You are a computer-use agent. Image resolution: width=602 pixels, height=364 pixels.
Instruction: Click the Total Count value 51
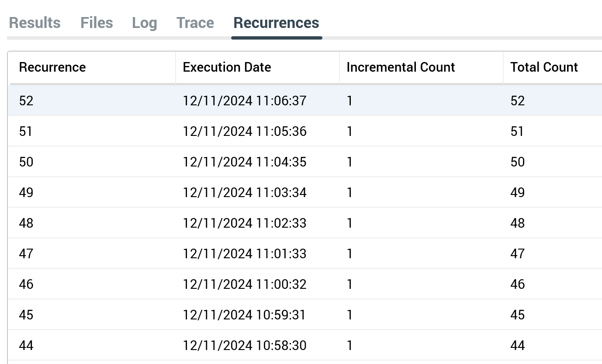point(517,132)
